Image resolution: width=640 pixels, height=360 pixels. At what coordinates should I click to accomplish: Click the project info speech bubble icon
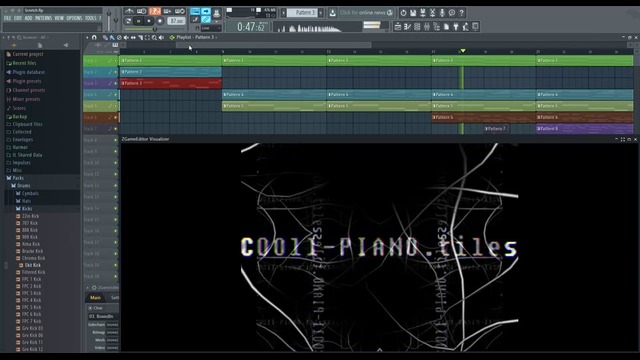click(x=452, y=13)
